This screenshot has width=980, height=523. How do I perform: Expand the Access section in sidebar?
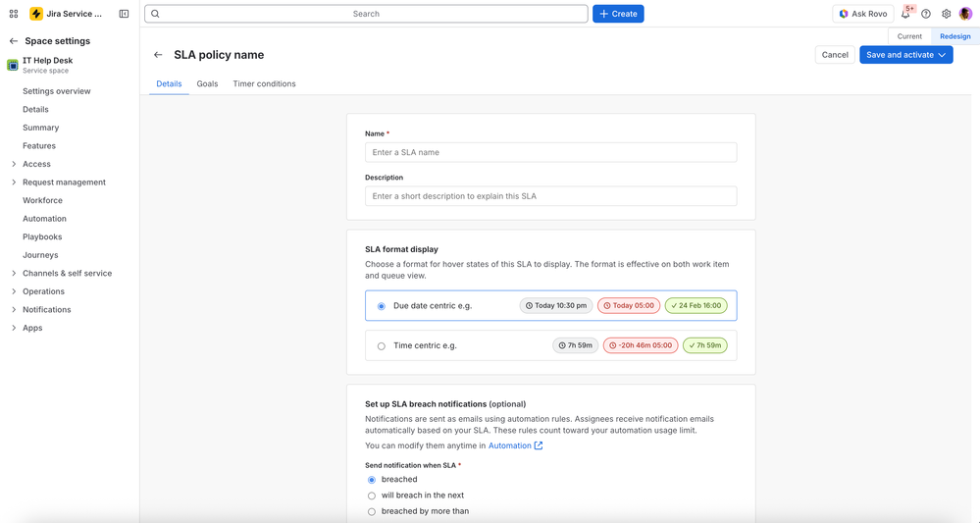[14, 164]
